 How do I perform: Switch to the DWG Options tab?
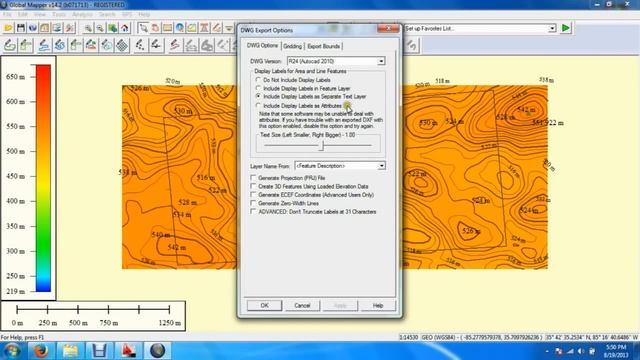[x=262, y=45]
